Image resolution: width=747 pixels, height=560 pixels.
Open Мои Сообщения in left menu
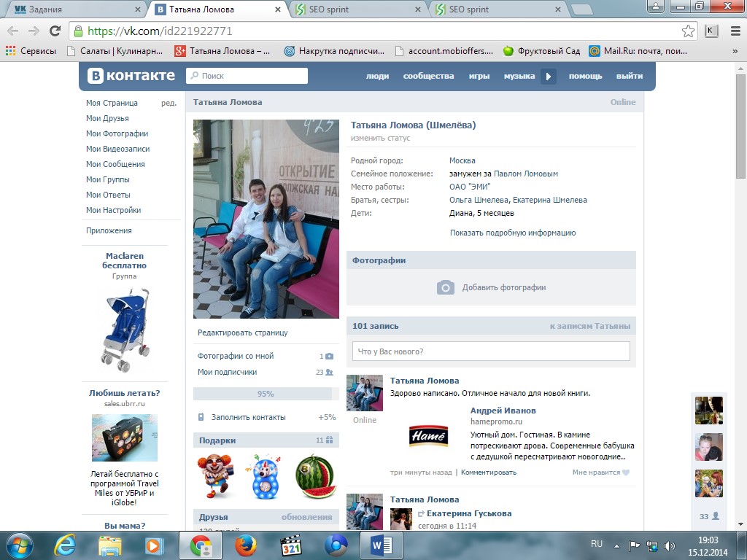tap(115, 164)
